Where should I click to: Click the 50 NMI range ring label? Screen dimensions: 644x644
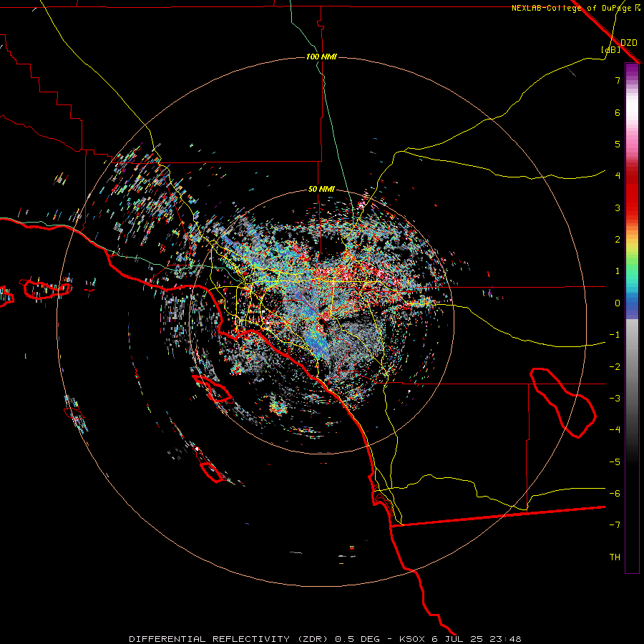coord(321,190)
